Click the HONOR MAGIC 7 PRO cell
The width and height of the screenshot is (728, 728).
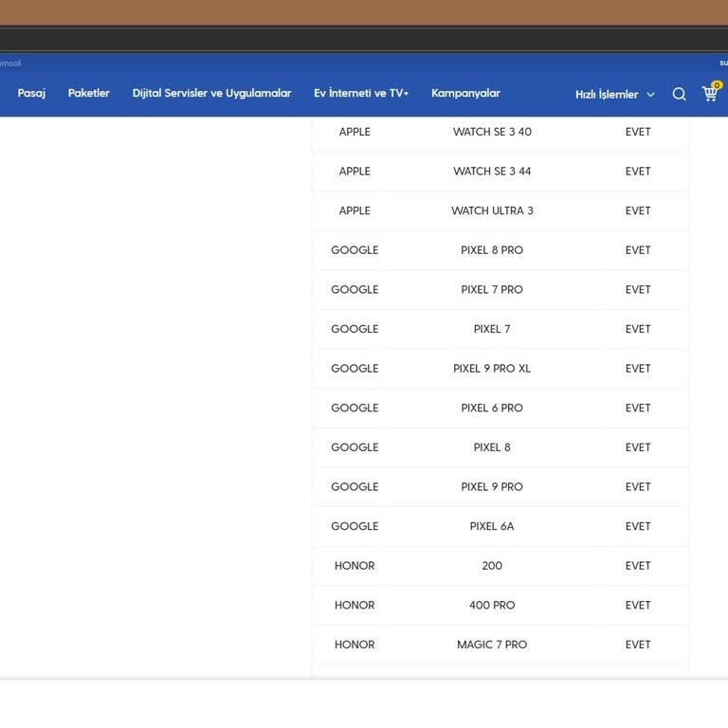click(492, 645)
